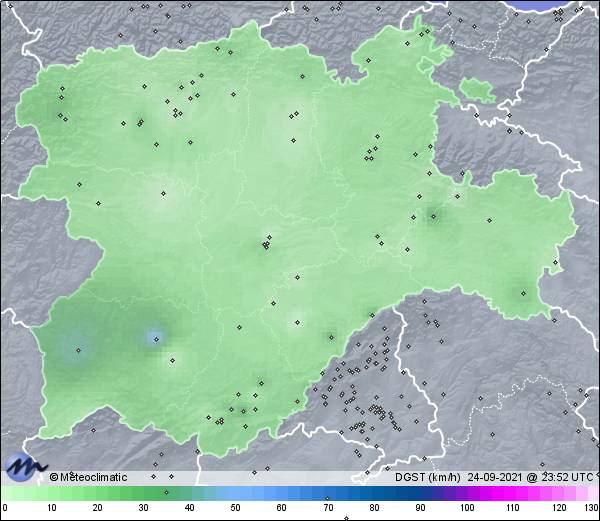Select the DGST (km/h) label

[428, 477]
